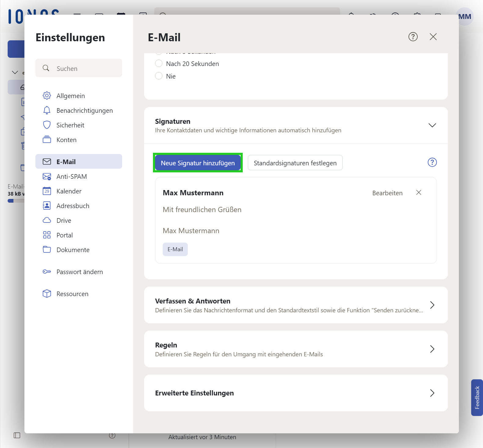Click the Passwort ändern key icon

pyautogui.click(x=47, y=272)
